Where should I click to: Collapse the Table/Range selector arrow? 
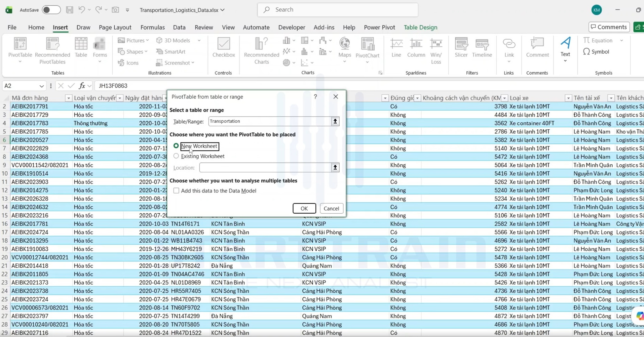335,121
